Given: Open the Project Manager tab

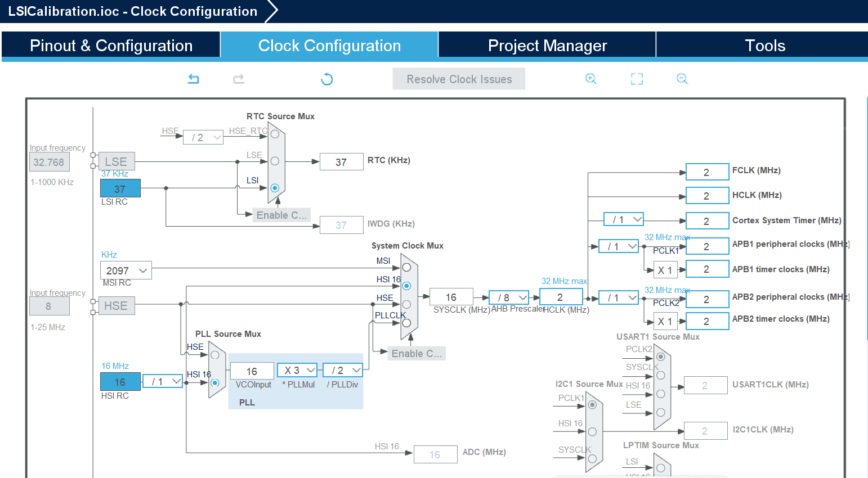Looking at the screenshot, I should [x=547, y=46].
